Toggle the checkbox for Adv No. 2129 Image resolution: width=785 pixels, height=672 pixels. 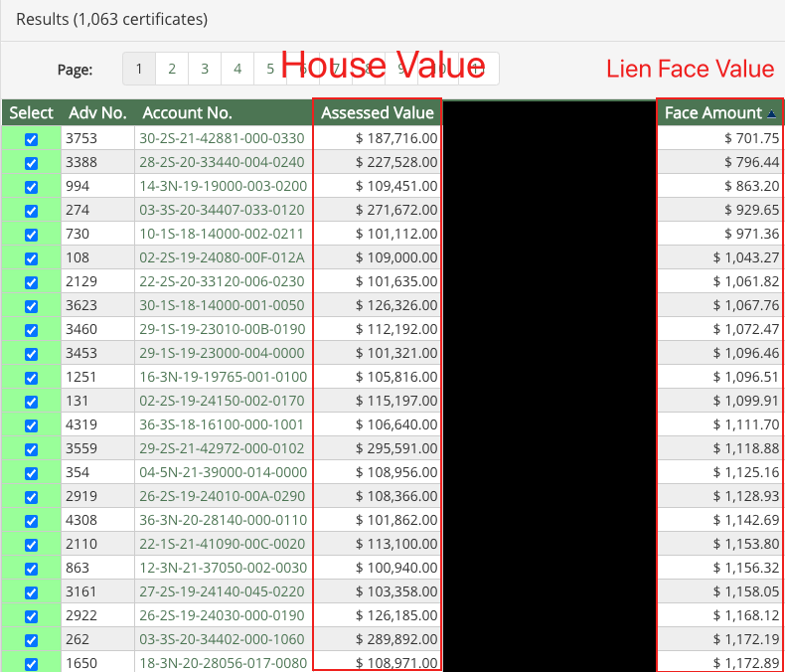(x=31, y=282)
